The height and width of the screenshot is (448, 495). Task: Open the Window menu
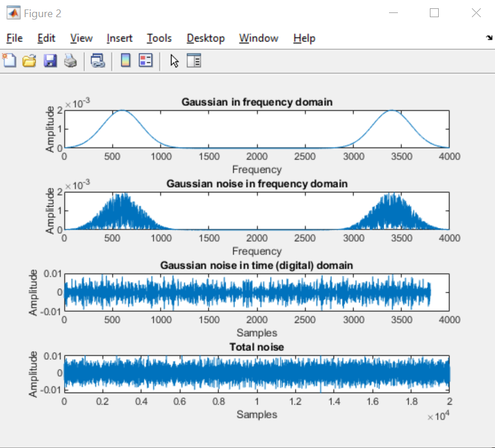point(258,38)
